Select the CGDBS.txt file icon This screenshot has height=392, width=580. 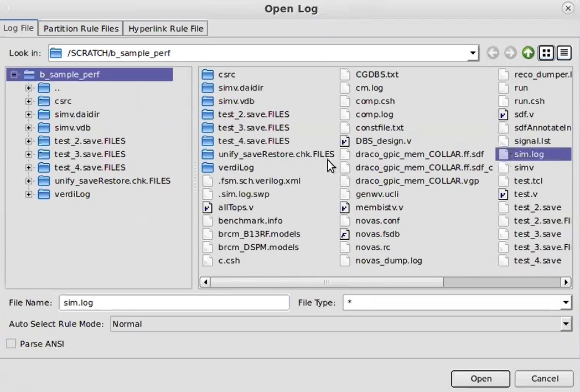[345, 74]
